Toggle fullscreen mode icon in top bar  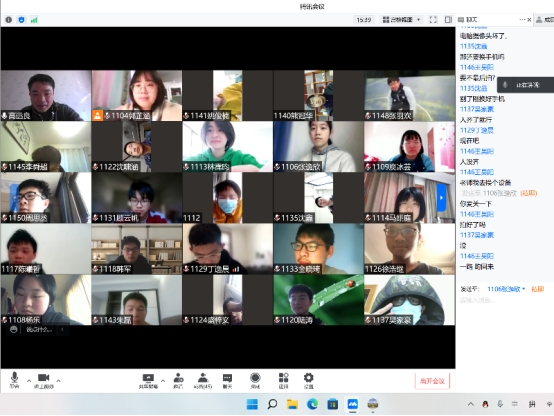(433, 20)
